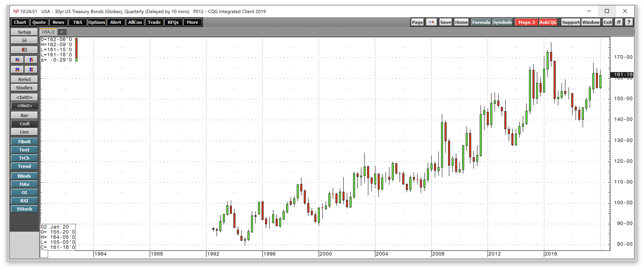Screen dimensions: 644x270
Task: Add a new chart tab with plus
Action: tap(62, 32)
